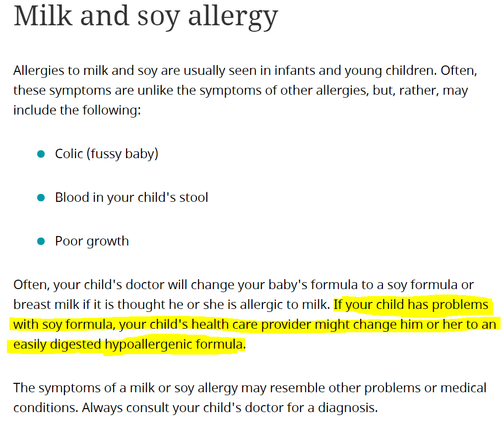The image size is (504, 422).
Task: Click the highlighted words "easily digested"
Action: point(56,344)
